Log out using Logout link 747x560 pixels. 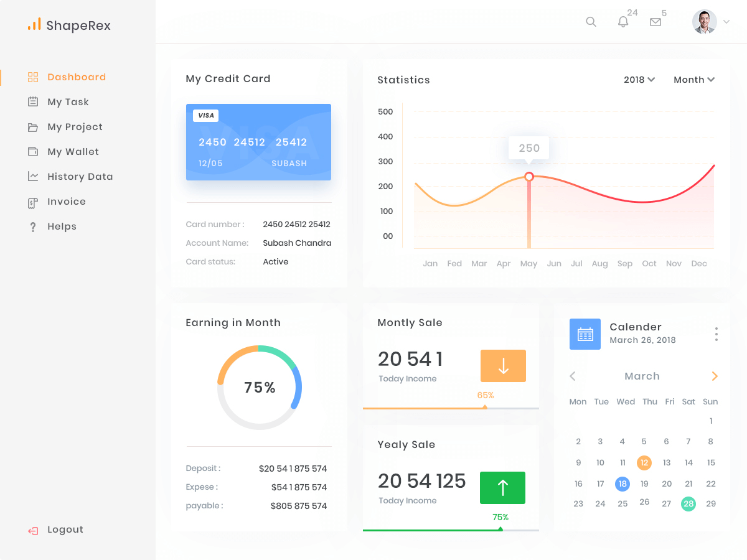coord(65,530)
